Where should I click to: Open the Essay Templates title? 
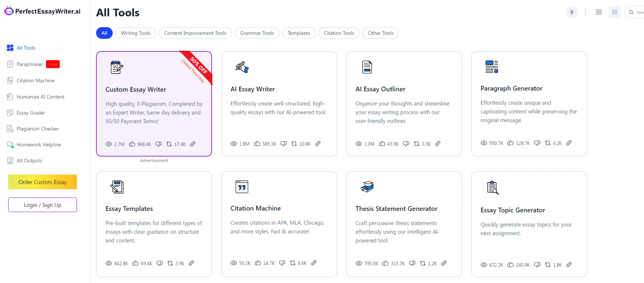point(129,208)
